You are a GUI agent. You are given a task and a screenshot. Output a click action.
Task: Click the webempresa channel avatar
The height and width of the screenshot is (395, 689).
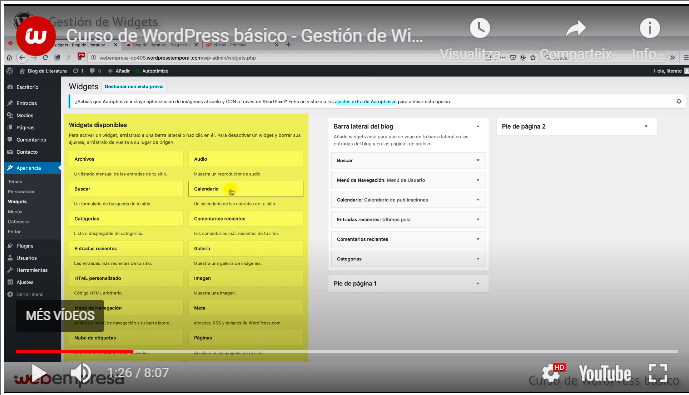[36, 36]
